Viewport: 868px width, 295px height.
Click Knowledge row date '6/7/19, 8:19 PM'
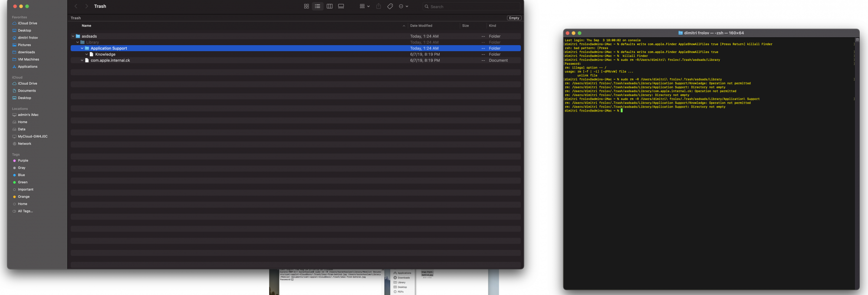pyautogui.click(x=425, y=55)
